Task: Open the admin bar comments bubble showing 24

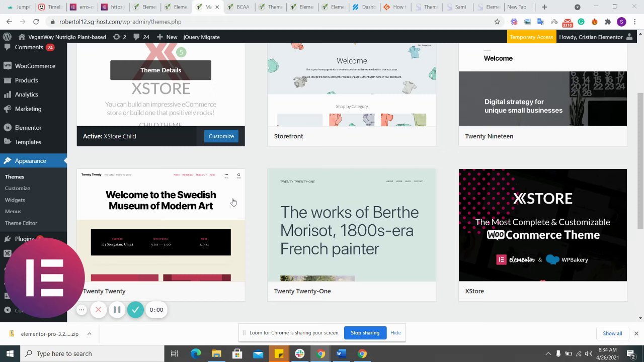Action: tap(141, 37)
